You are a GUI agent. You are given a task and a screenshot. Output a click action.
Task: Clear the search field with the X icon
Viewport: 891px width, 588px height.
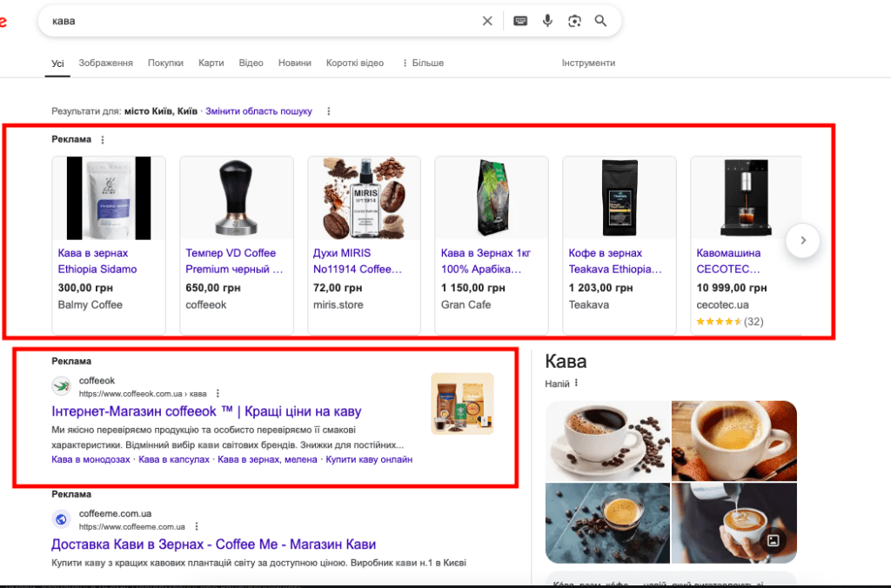tap(487, 21)
